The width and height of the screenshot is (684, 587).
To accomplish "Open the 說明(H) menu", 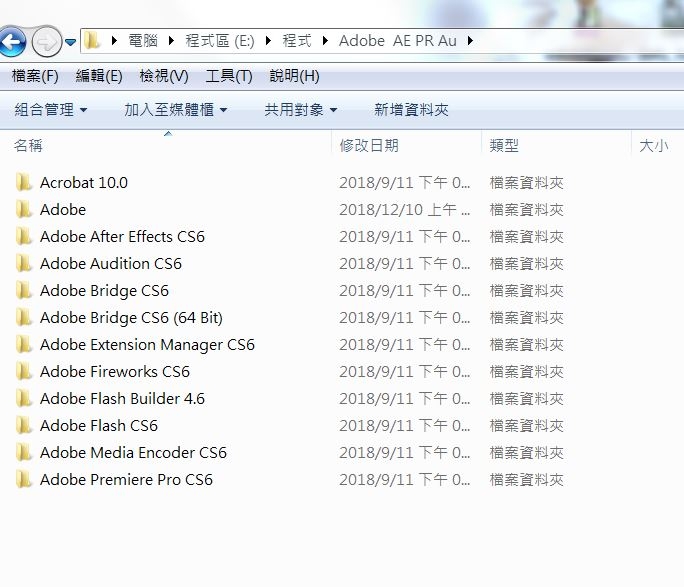I will click(294, 76).
